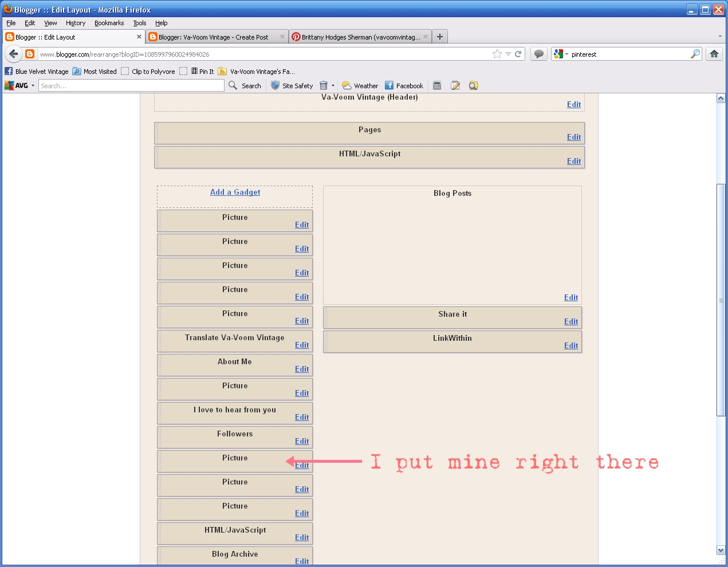The width and height of the screenshot is (728, 567).
Task: Expand the trash icon dropdown on AVG toolbar
Action: tap(334, 85)
